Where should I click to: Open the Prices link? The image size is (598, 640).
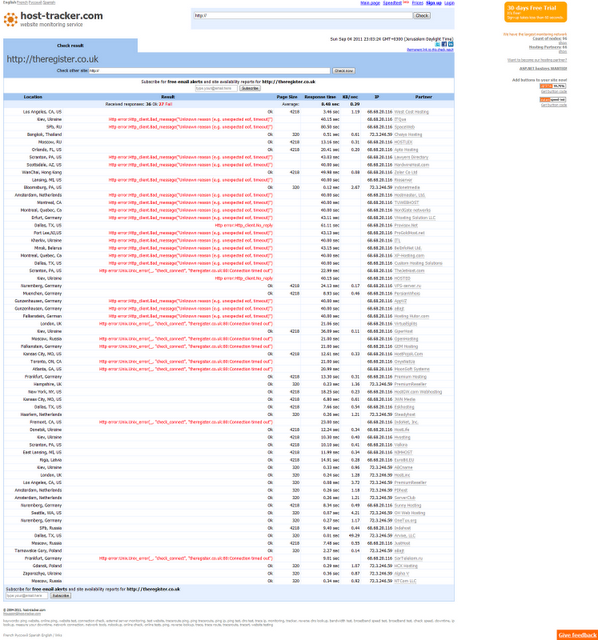pos(417,3)
